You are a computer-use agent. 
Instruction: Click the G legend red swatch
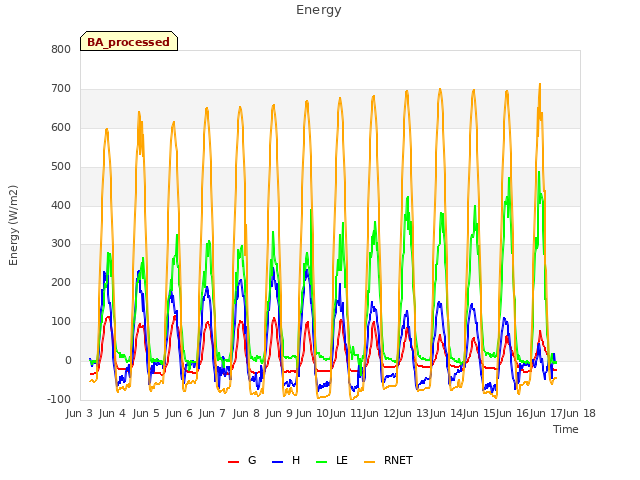coord(233,462)
